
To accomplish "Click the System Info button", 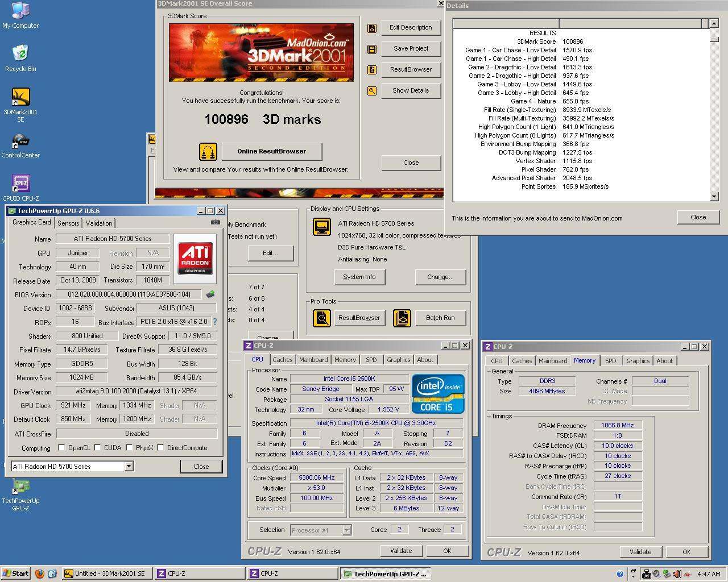I will tap(359, 277).
